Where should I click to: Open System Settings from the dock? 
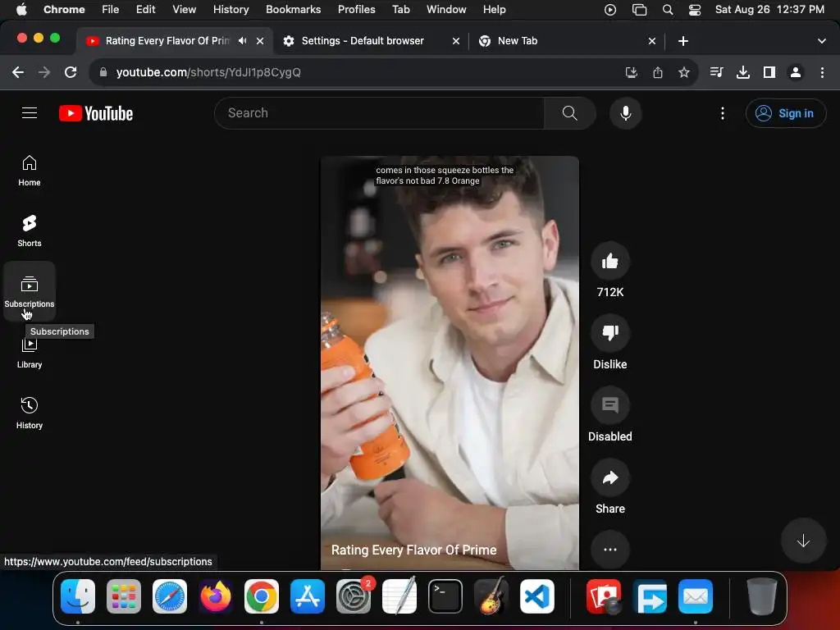coord(354,596)
